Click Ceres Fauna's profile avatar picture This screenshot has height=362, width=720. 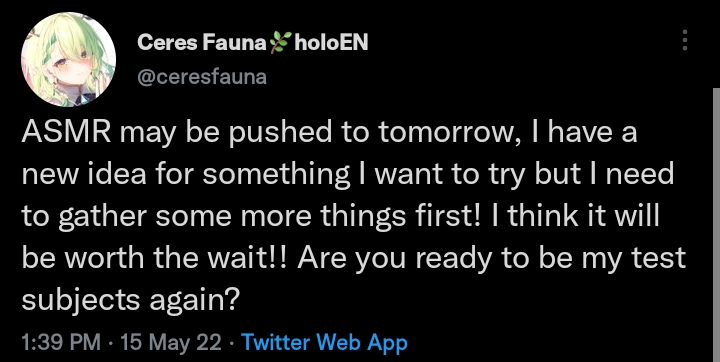pos(68,60)
